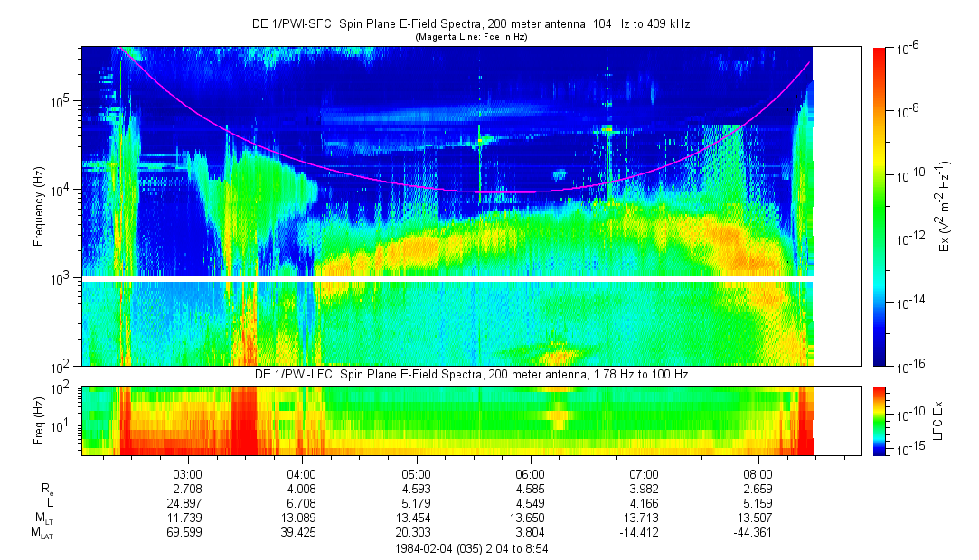This screenshot has height=560, width=979.
Task: Click the 10^-16 tick on SFC color bar
Action: (910, 366)
